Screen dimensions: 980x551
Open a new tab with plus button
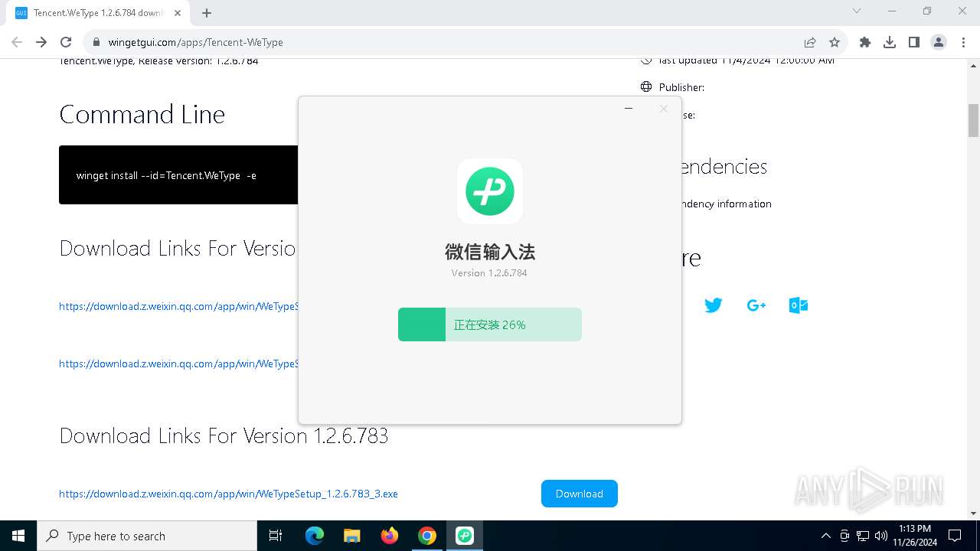(207, 12)
